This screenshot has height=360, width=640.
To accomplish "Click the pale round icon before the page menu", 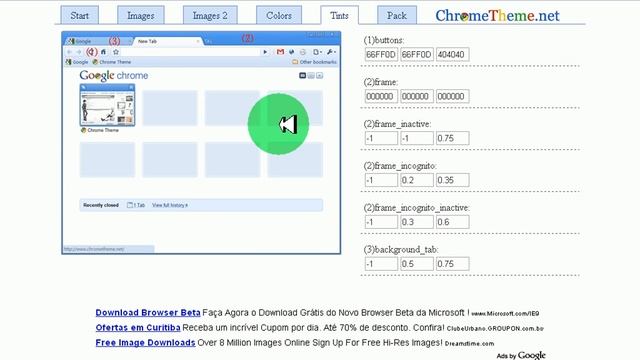I will pos(302,52).
